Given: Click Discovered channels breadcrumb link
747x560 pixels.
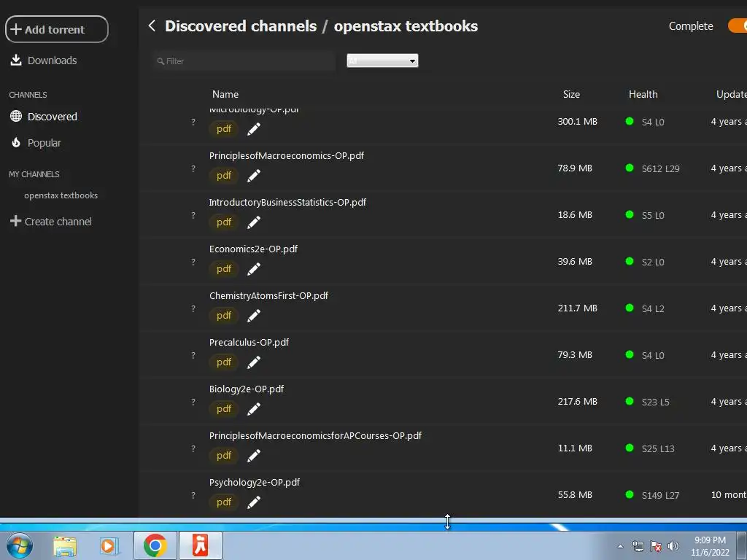Looking at the screenshot, I should point(241,26).
